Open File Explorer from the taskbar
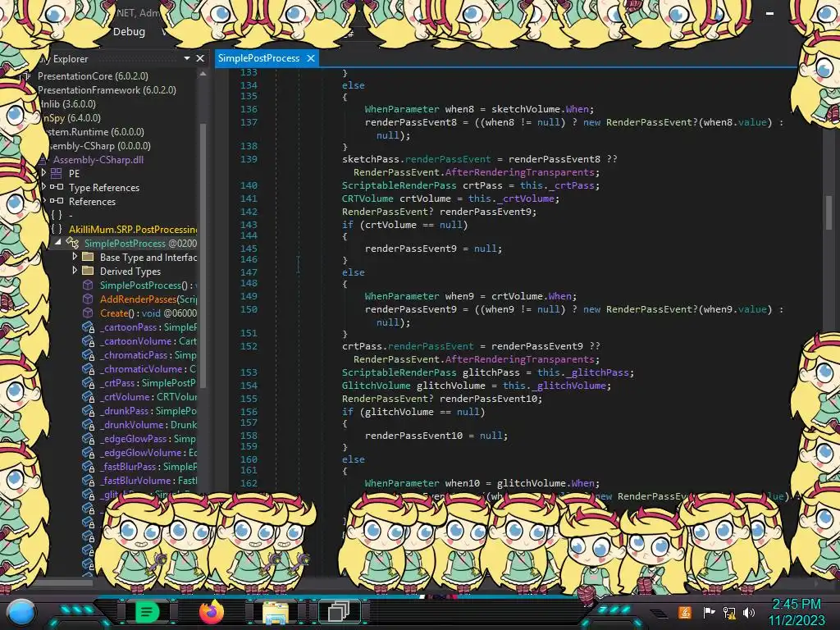840x630 pixels. [276, 613]
